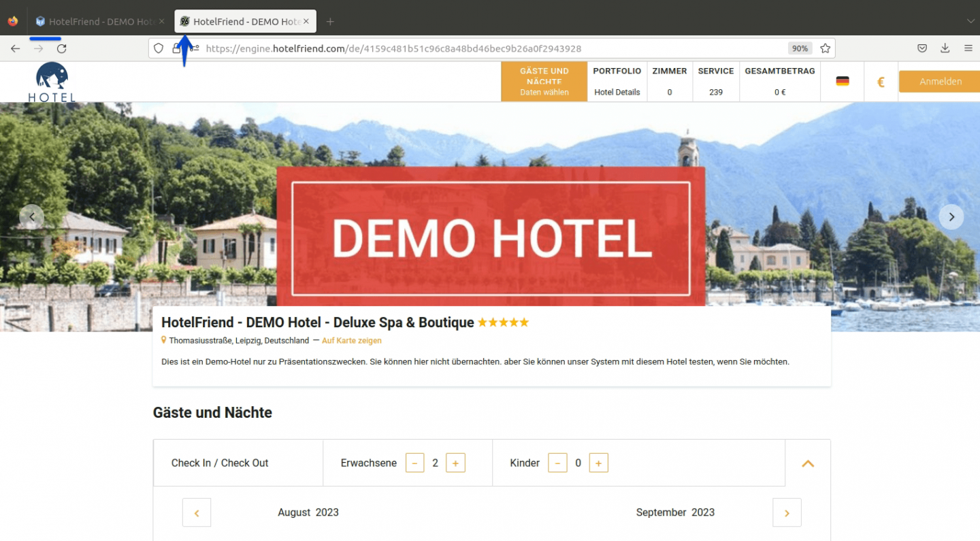
Task: Go to next calendar month
Action: [x=787, y=512]
